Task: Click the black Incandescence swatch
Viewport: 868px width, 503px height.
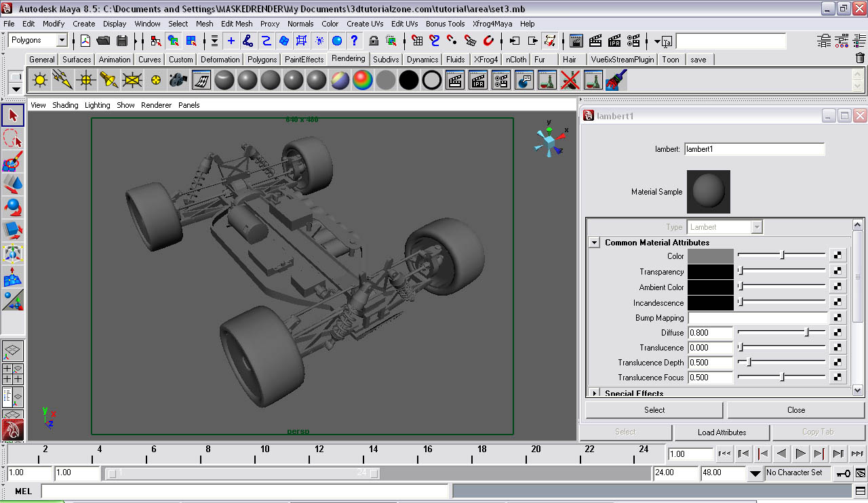Action: [711, 302]
